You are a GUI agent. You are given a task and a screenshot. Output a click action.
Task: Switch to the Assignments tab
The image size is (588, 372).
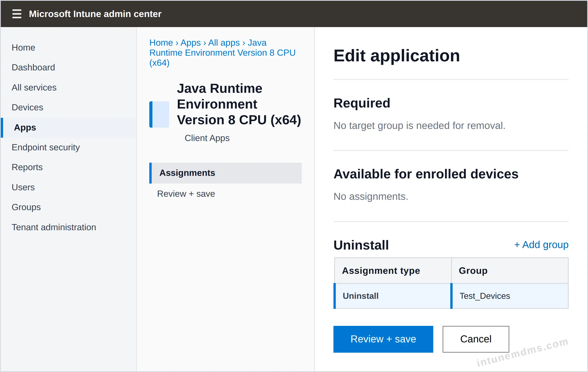point(225,173)
